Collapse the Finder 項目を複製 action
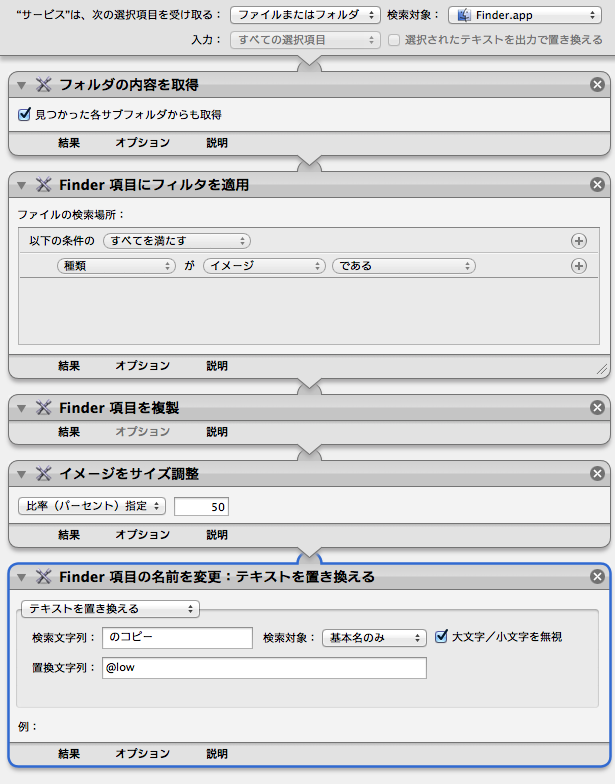 click(21, 408)
